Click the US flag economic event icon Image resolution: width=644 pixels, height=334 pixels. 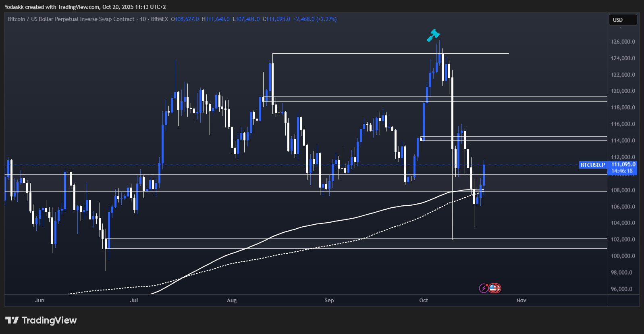point(494,288)
